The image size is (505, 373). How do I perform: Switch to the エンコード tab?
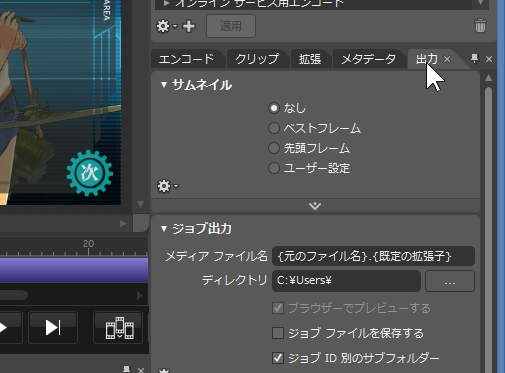(x=187, y=59)
